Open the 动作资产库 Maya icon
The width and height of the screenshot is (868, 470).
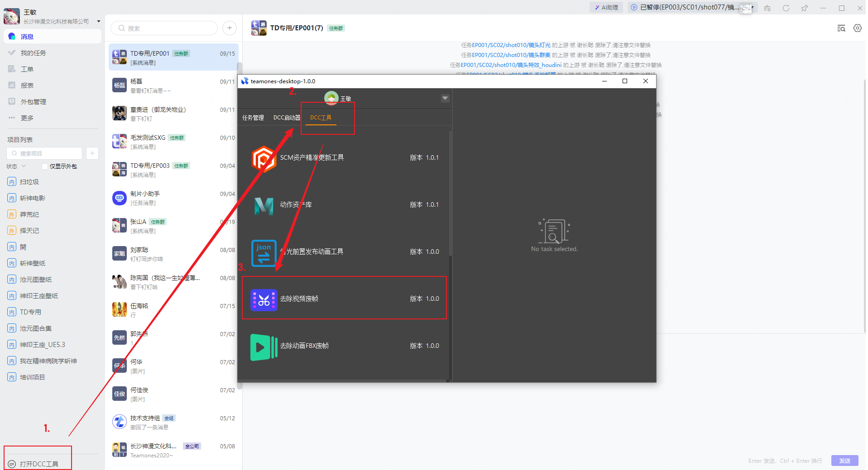point(264,205)
